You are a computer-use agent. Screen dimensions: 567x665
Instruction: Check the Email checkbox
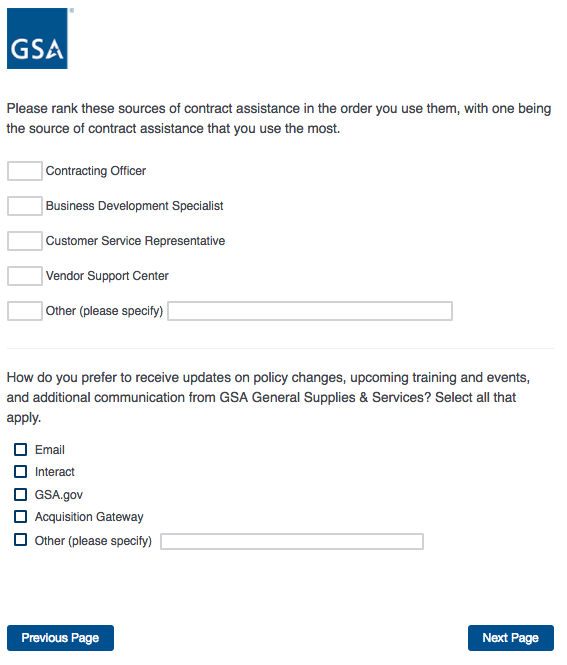(20, 450)
